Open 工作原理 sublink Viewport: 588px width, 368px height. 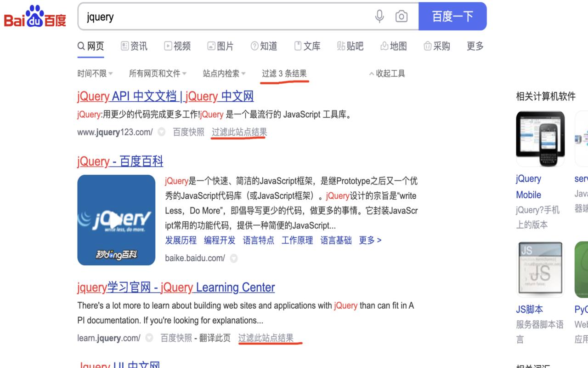[297, 240]
